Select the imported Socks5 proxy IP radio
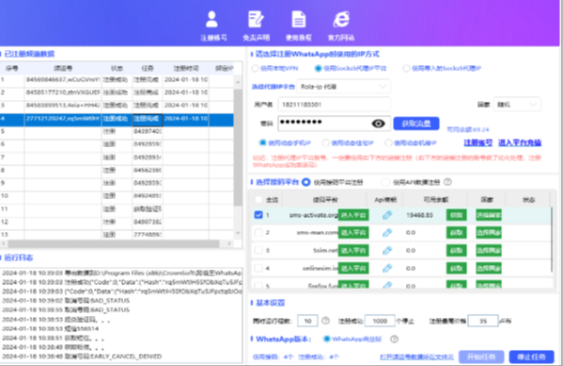The height and width of the screenshot is (366, 563). tap(406, 68)
